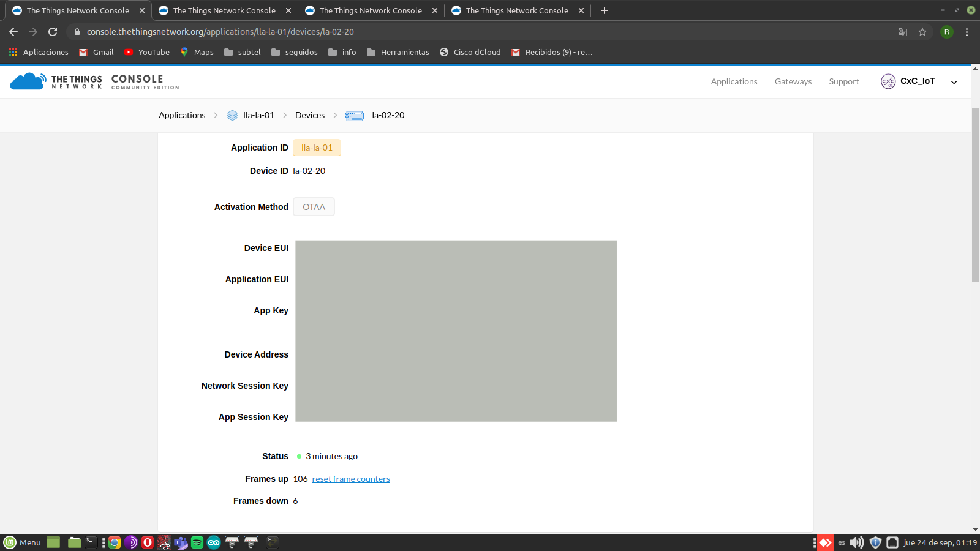This screenshot has width=980, height=551.
Task: Open Gateways in the top navigation
Action: tap(793, 81)
